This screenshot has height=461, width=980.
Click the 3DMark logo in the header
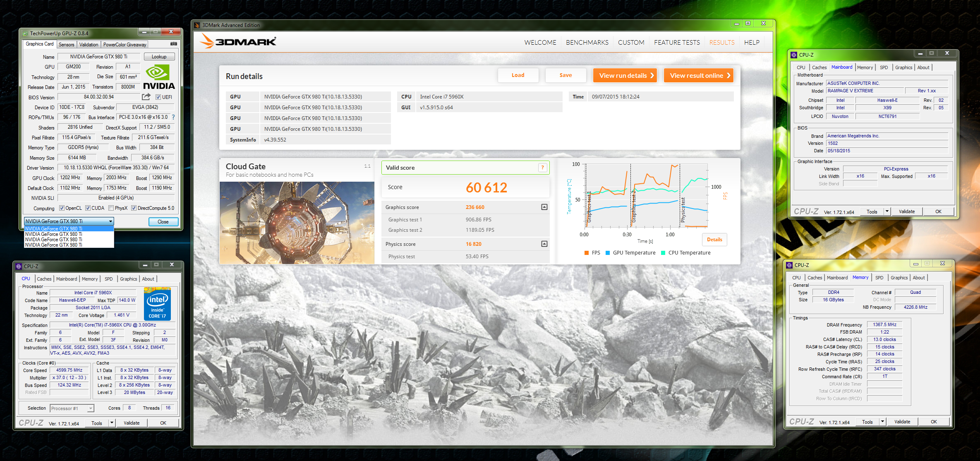pyautogui.click(x=238, y=41)
